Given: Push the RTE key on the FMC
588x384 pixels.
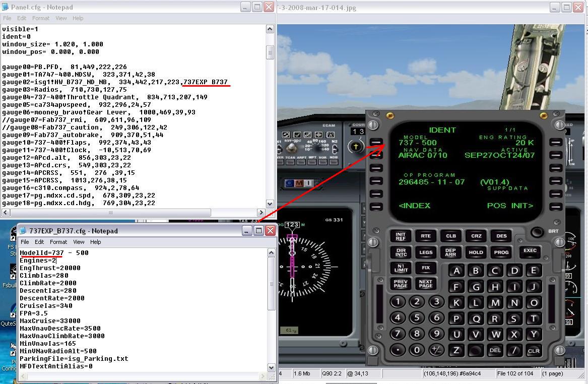Looking at the screenshot, I should pos(426,236).
